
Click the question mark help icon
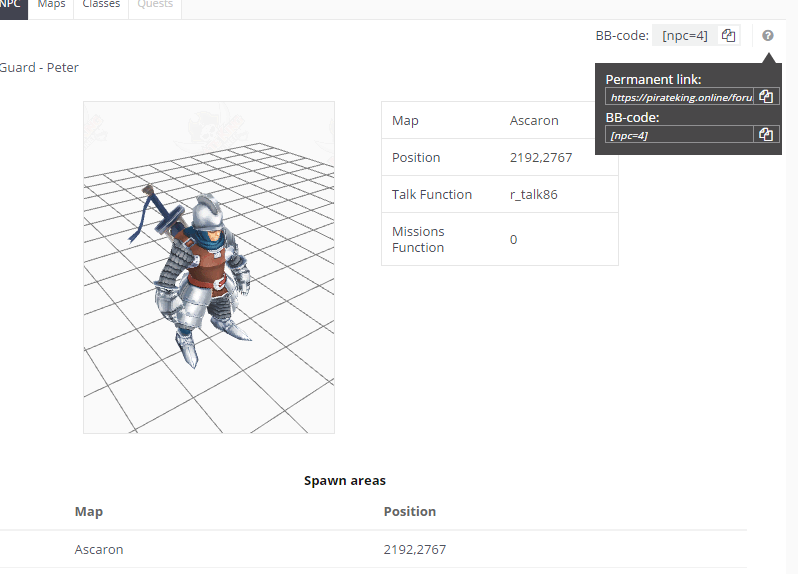pos(767,36)
